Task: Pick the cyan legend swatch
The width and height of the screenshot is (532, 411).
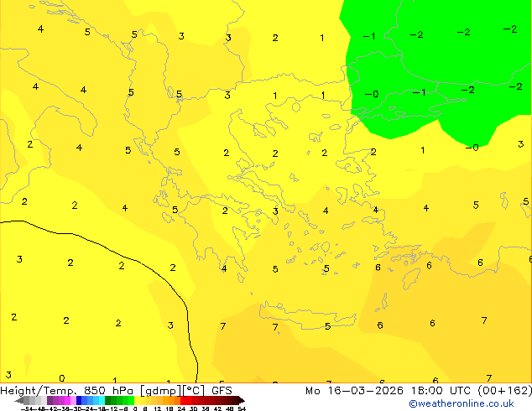Action: point(102,401)
